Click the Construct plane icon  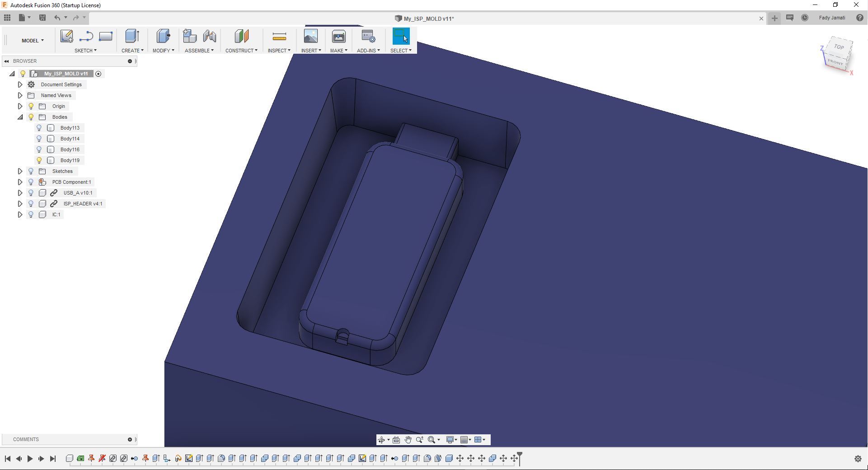[x=241, y=36]
